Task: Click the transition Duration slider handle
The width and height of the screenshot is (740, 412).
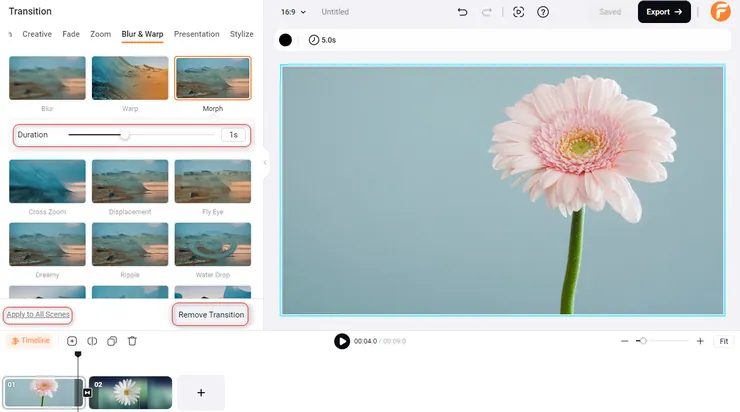Action: click(125, 135)
